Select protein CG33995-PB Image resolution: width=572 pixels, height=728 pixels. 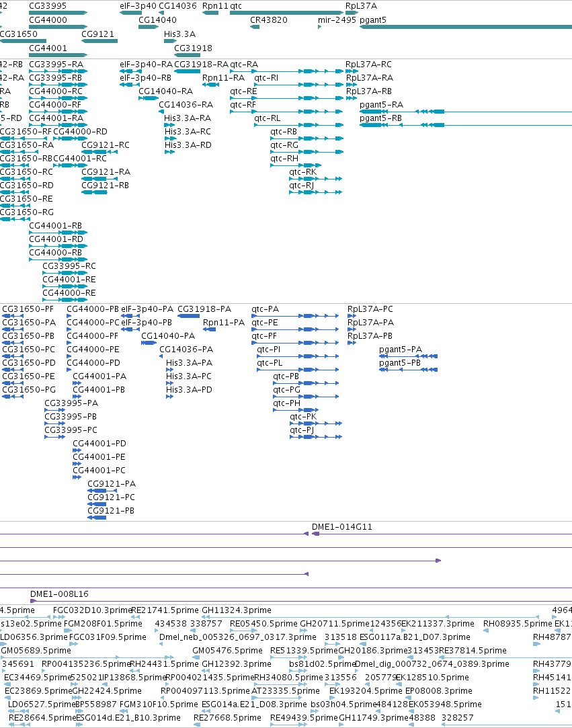[71, 417]
